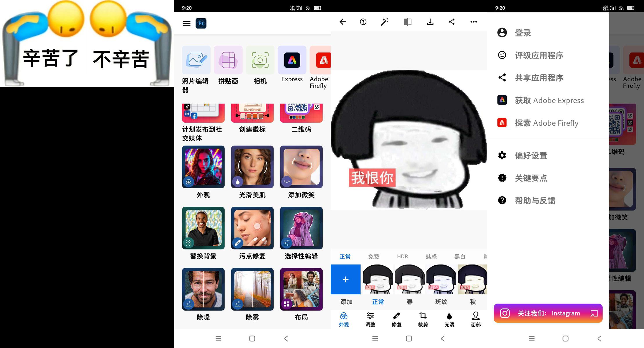Open the 拼贴画 collage shortcut
Viewport: 644px width, 348px height.
[x=228, y=60]
